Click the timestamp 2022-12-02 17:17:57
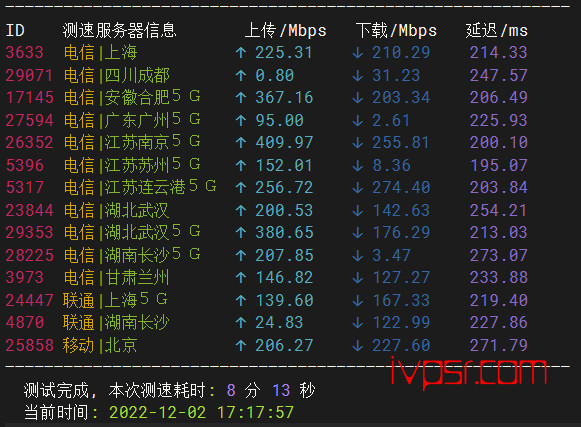581x427 pixels. (x=201, y=412)
